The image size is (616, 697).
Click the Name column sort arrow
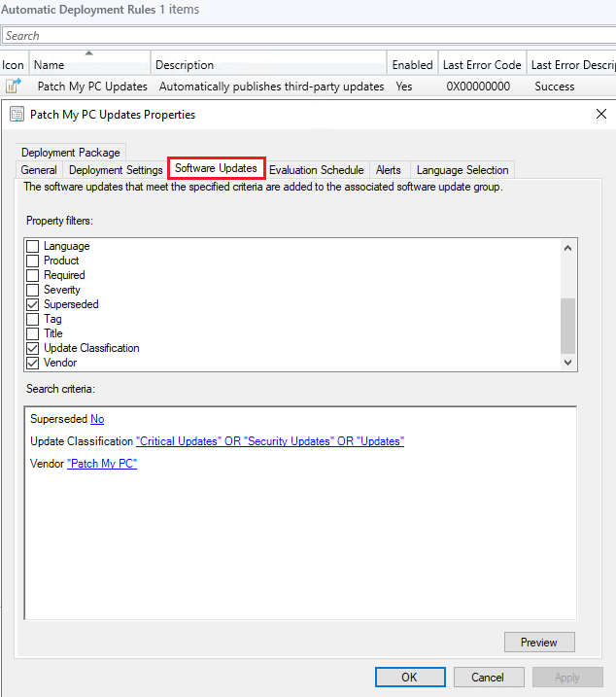88,52
